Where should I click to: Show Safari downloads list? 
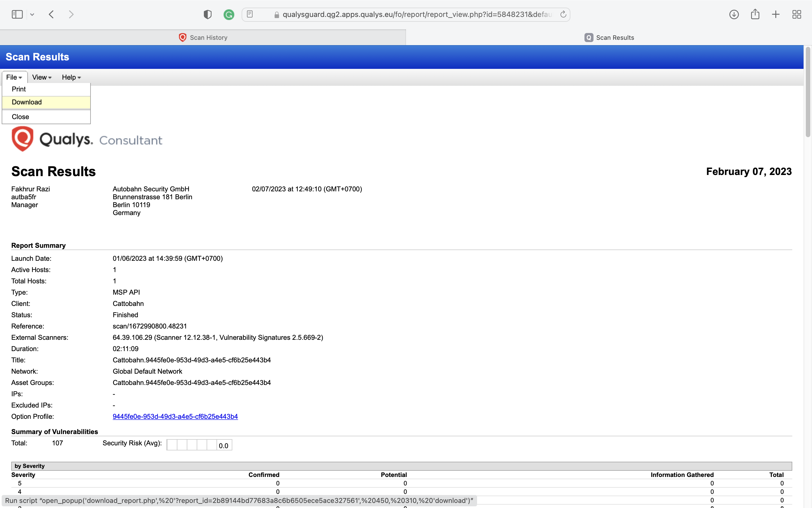734,14
